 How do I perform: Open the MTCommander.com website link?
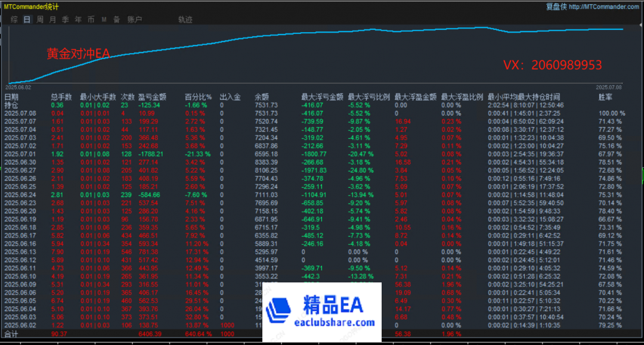(604, 7)
